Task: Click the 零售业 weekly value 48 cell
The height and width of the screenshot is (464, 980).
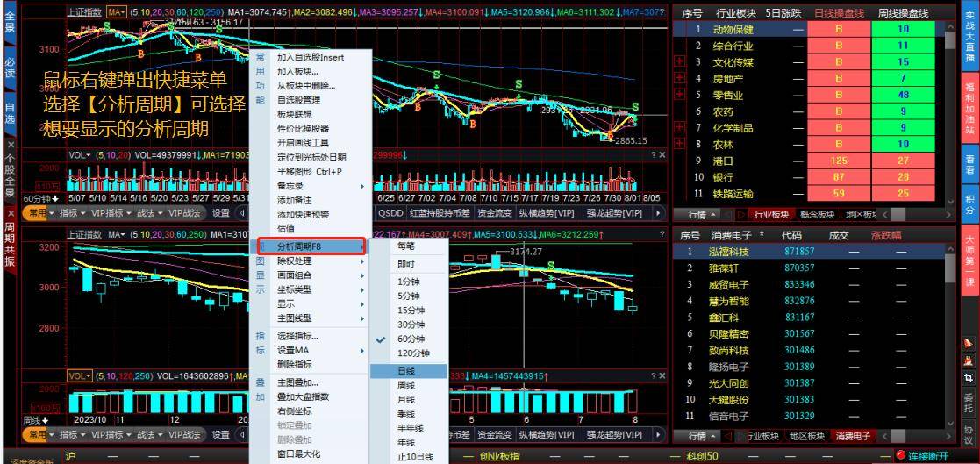Action: [x=903, y=95]
